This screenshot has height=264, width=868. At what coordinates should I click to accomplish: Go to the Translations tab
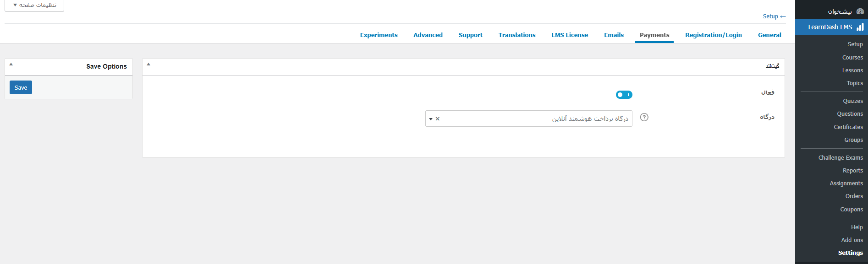tap(517, 35)
